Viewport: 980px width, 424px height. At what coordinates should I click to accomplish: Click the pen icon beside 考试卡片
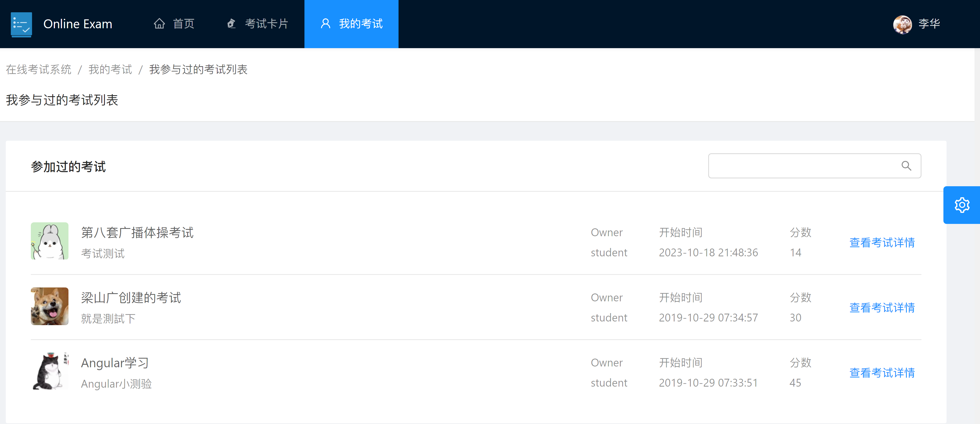coord(231,24)
